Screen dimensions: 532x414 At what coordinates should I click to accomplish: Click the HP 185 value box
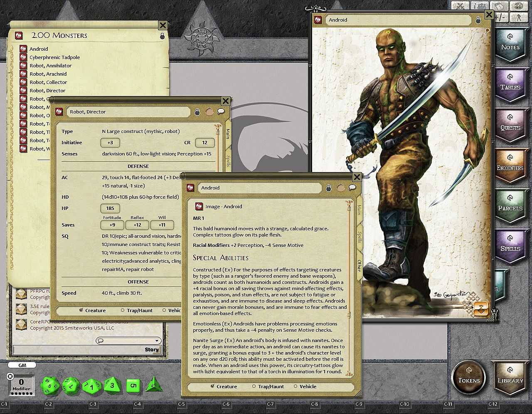110,208
